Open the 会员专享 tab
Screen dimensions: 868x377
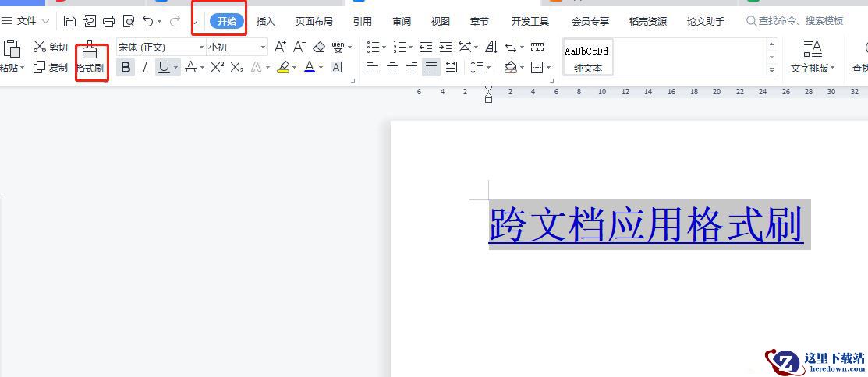tap(590, 22)
